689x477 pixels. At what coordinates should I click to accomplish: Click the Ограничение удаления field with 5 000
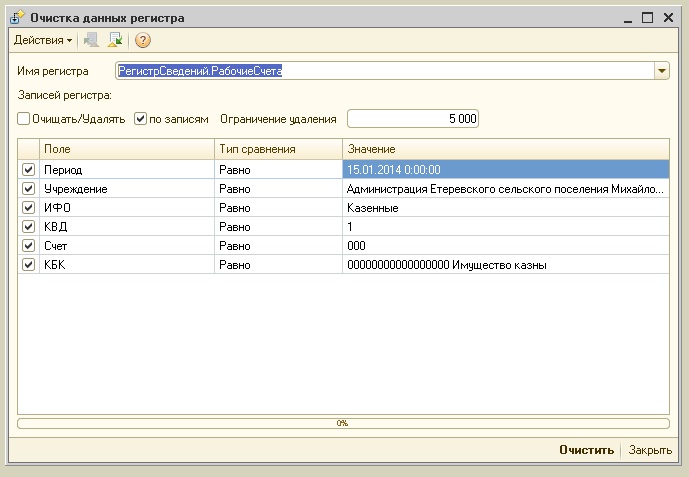(413, 119)
